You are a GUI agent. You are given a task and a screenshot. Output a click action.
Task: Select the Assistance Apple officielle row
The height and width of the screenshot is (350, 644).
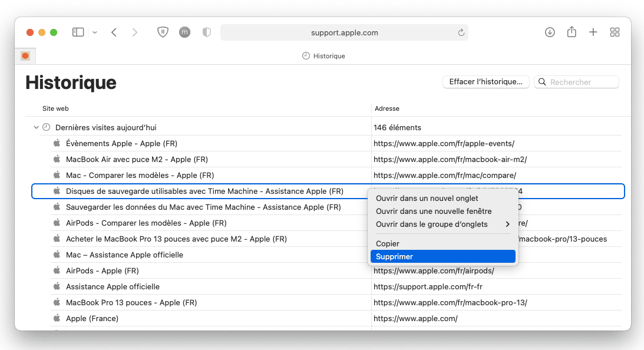click(x=328, y=287)
